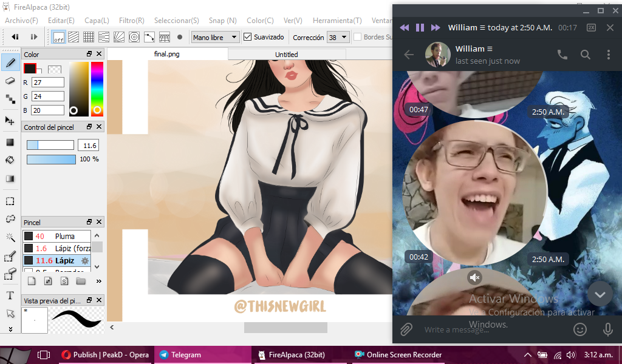Viewport: 622px width, 364px height.
Task: Select the Gradient tool
Action: click(10, 178)
